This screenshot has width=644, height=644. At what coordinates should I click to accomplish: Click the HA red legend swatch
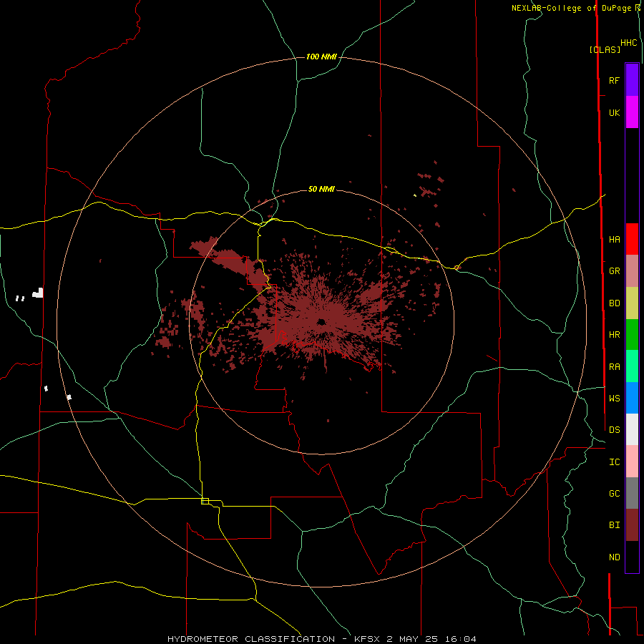632,239
